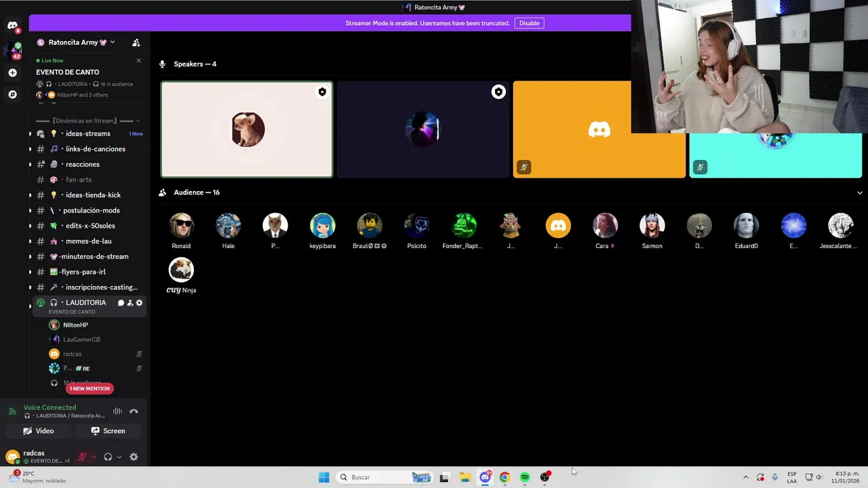Click the add a server plus icon
868x488 pixels.
tap(12, 73)
